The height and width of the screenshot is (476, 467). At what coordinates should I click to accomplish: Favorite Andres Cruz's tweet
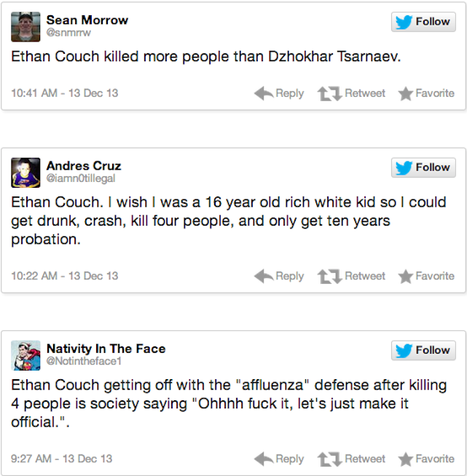[x=426, y=276]
